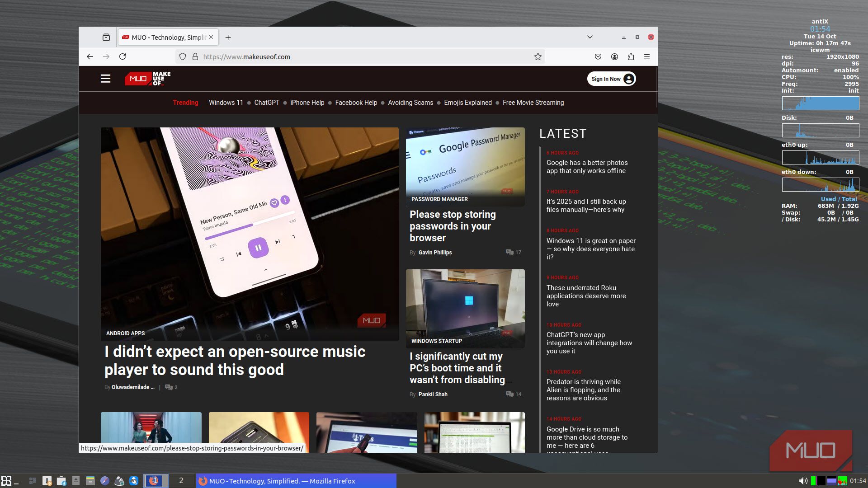Open 'Google has a better photos app' story
The height and width of the screenshot is (488, 868).
(x=587, y=167)
